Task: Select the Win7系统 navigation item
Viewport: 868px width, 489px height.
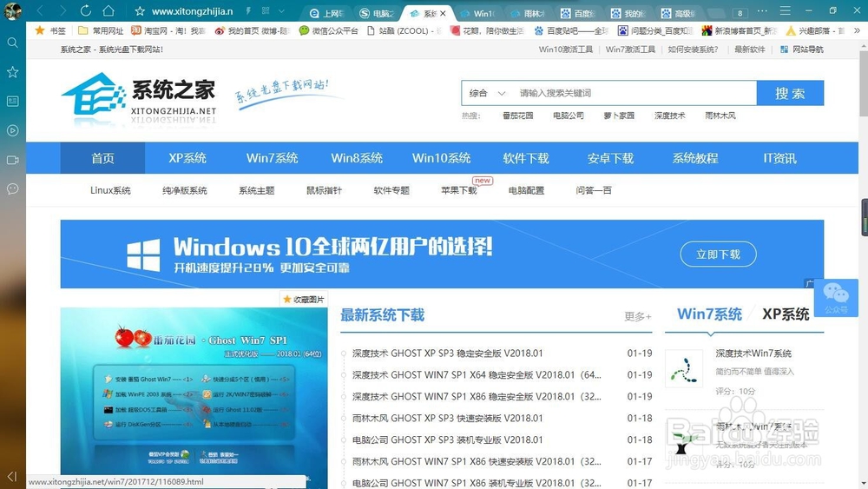Action: click(272, 158)
